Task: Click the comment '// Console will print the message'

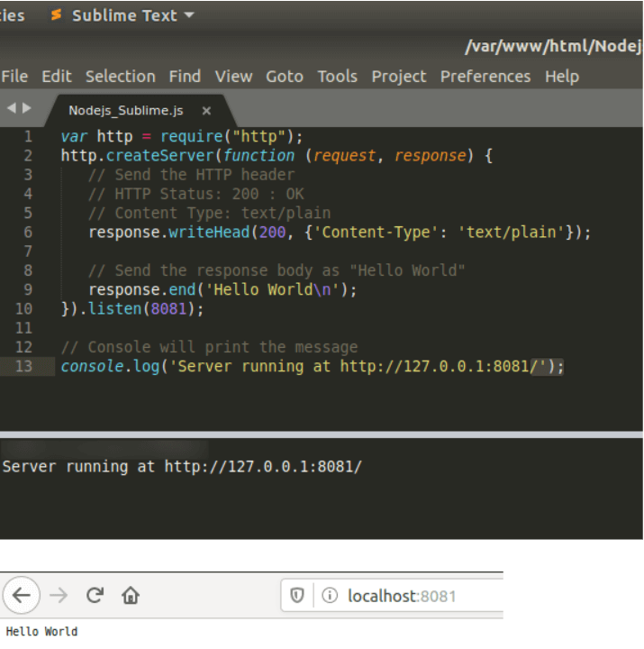Action: point(209,347)
